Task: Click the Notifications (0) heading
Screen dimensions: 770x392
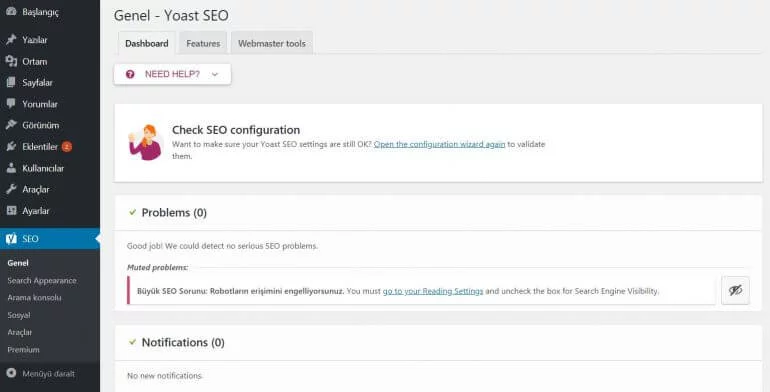Action: click(183, 342)
